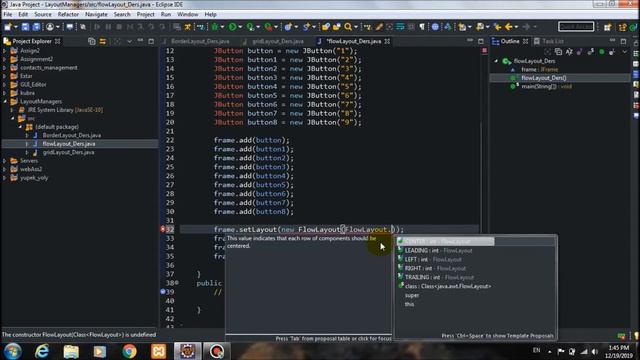Screen dimensions: 640x360
Task: Click the Search magnifier toolbar icon
Action: [x=348, y=27]
